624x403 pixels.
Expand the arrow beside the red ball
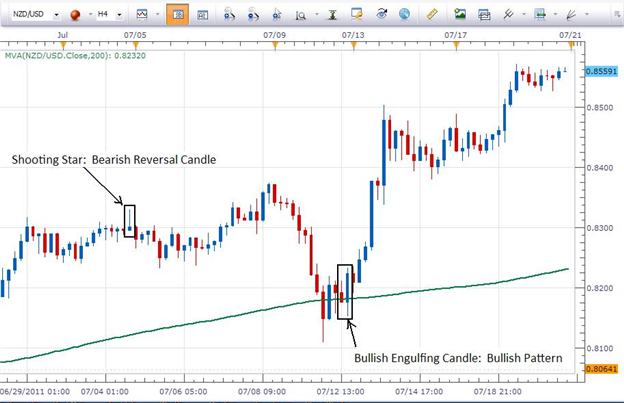90,15
